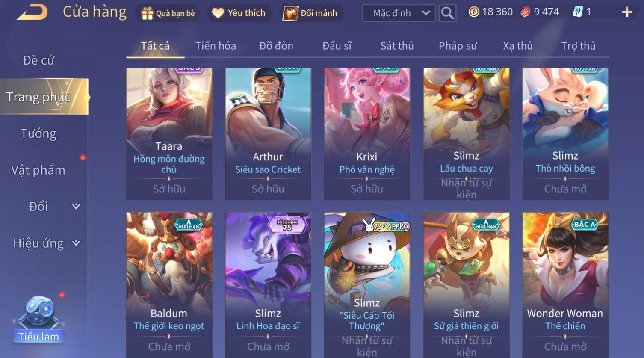Select Tướng in the left sidebar
644x358 pixels.
coord(38,134)
